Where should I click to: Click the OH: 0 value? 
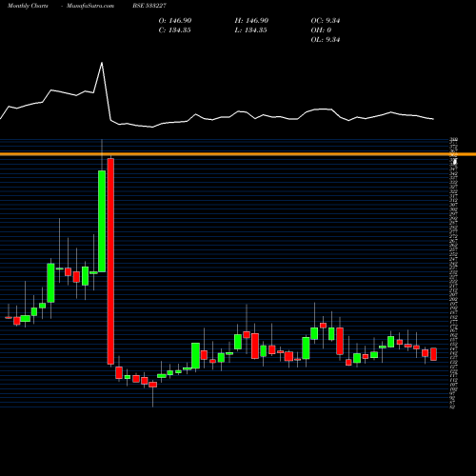[321, 30]
